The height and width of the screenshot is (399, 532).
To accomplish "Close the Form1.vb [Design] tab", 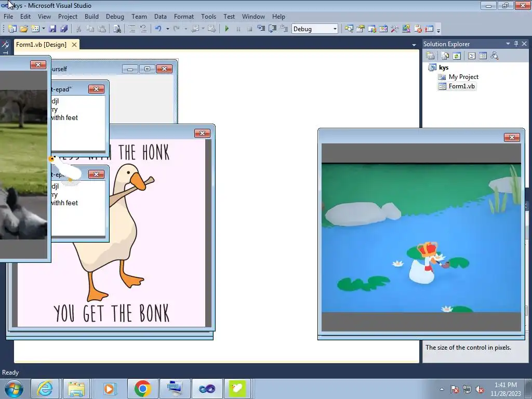I will coord(74,45).
